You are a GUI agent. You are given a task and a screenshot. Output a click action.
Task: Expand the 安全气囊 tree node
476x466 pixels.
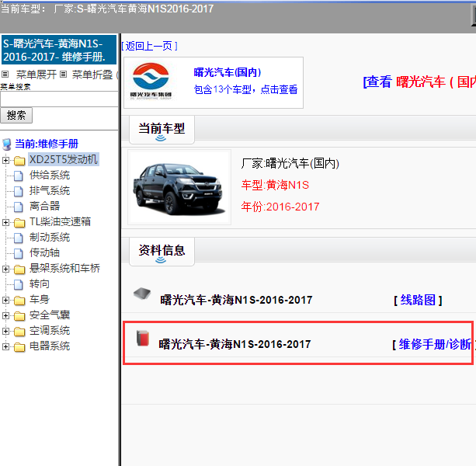[x=5, y=315]
